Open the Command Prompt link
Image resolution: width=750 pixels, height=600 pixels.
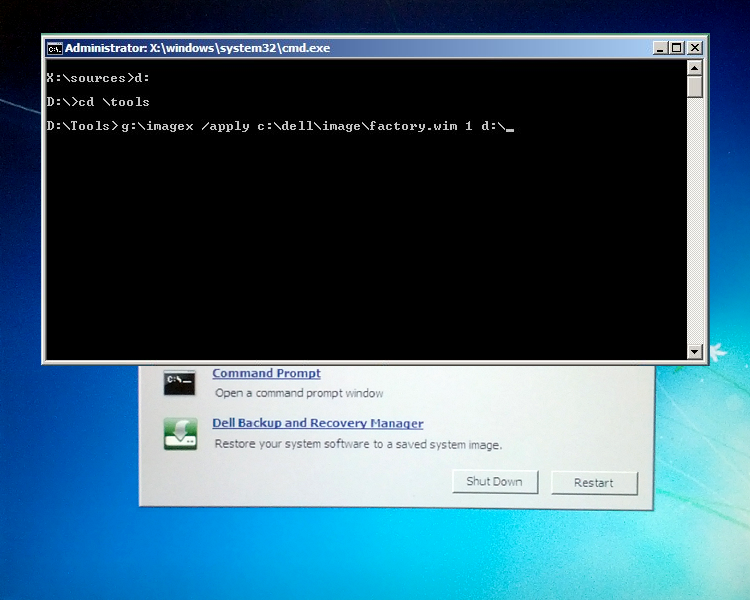[x=266, y=374]
